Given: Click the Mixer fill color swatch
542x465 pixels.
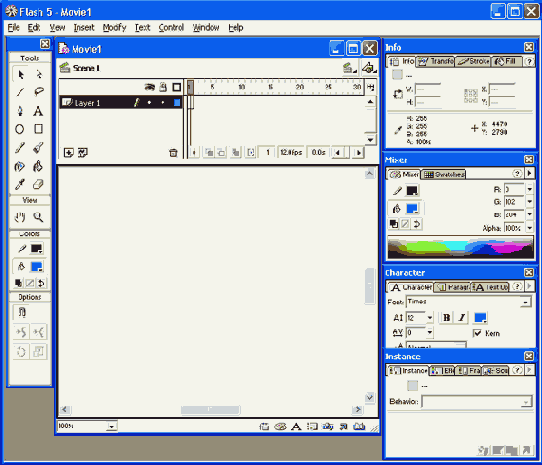Looking at the screenshot, I should coord(412,208).
